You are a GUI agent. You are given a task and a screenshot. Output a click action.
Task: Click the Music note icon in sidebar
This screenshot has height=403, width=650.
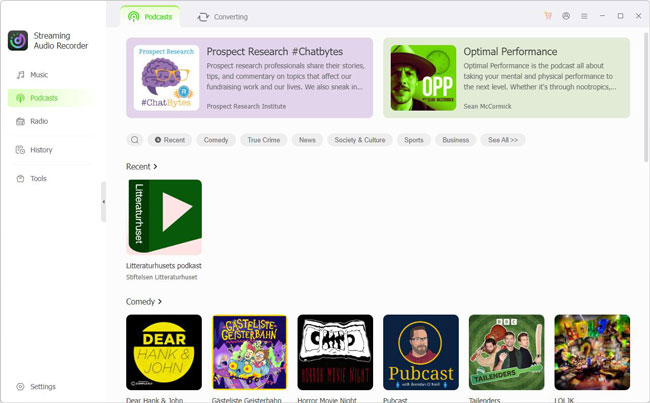coord(20,75)
